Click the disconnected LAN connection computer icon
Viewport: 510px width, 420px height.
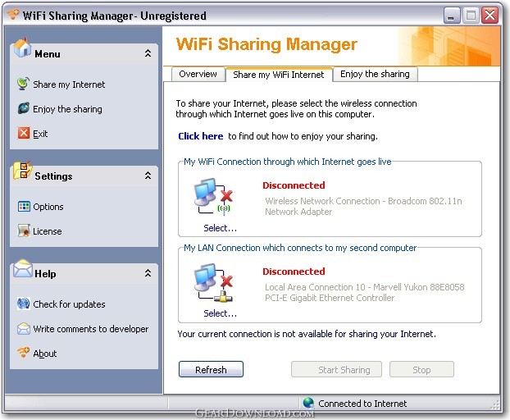(213, 282)
